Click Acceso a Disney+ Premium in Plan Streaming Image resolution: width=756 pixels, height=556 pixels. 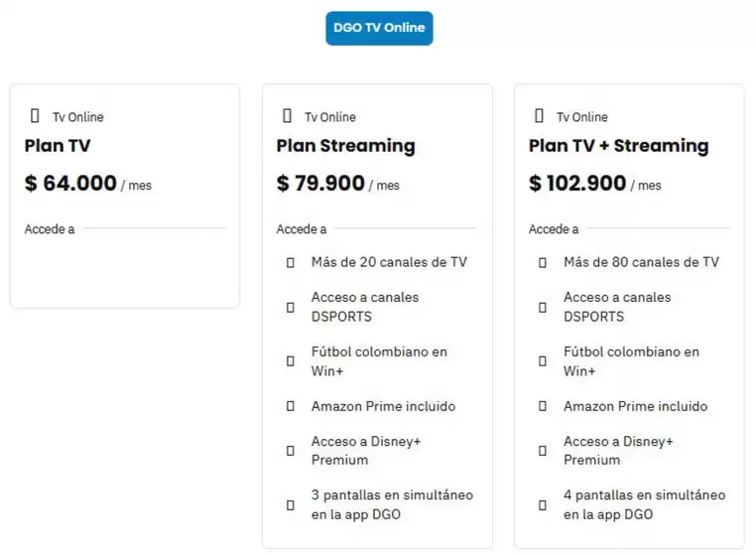pos(366,451)
